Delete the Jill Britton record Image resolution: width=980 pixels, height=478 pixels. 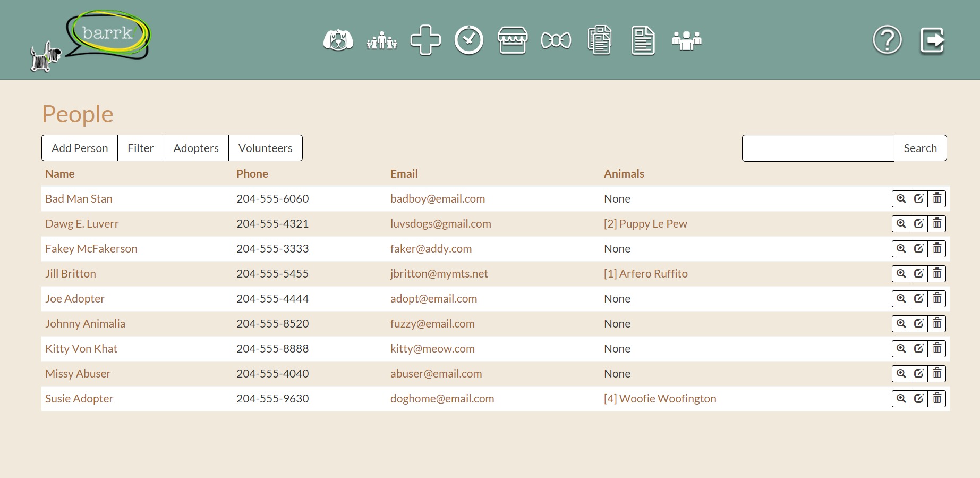coord(937,274)
